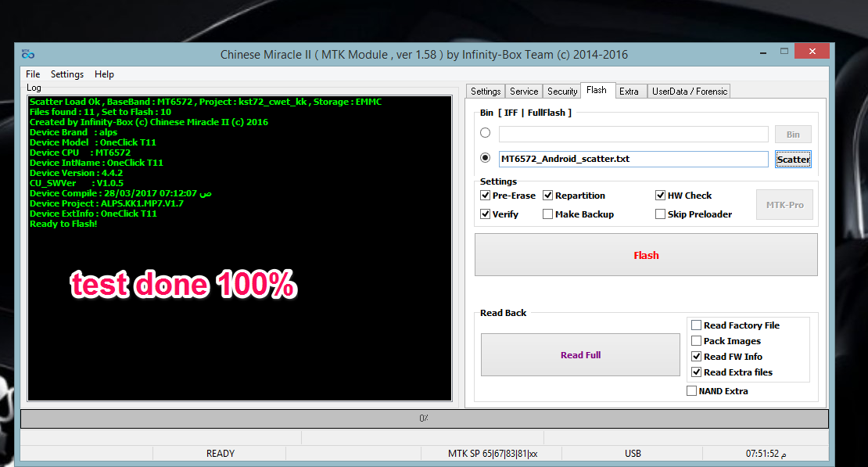Close the Chinese Miracle II window
868x467 pixels.
(812, 51)
